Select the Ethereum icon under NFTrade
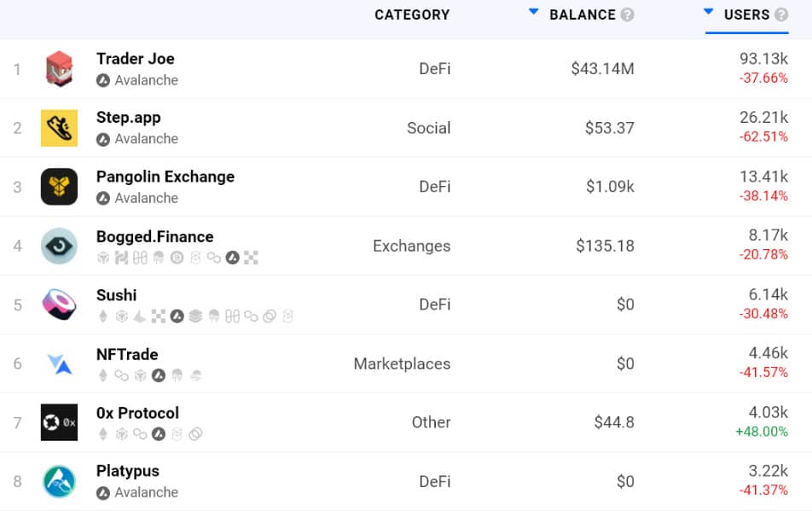 (102, 375)
